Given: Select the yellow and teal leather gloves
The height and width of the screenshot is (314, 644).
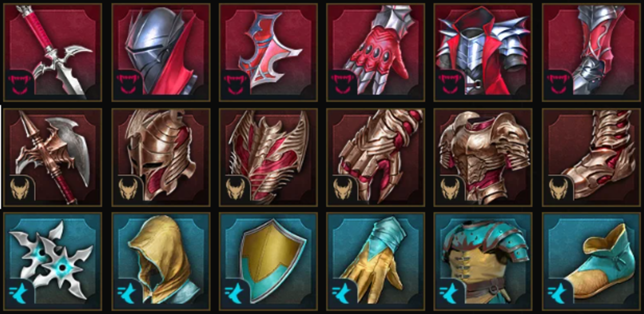Looking at the screenshot, I should [x=376, y=261].
